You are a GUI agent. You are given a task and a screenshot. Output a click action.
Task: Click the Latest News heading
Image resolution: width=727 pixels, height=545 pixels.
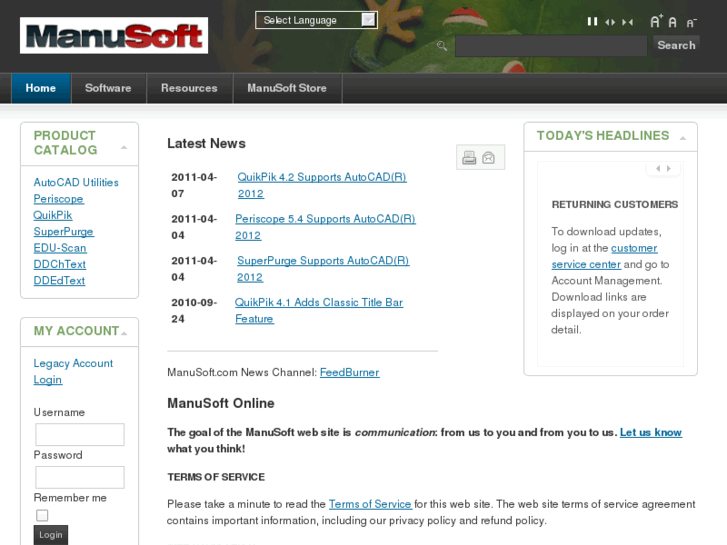point(206,143)
